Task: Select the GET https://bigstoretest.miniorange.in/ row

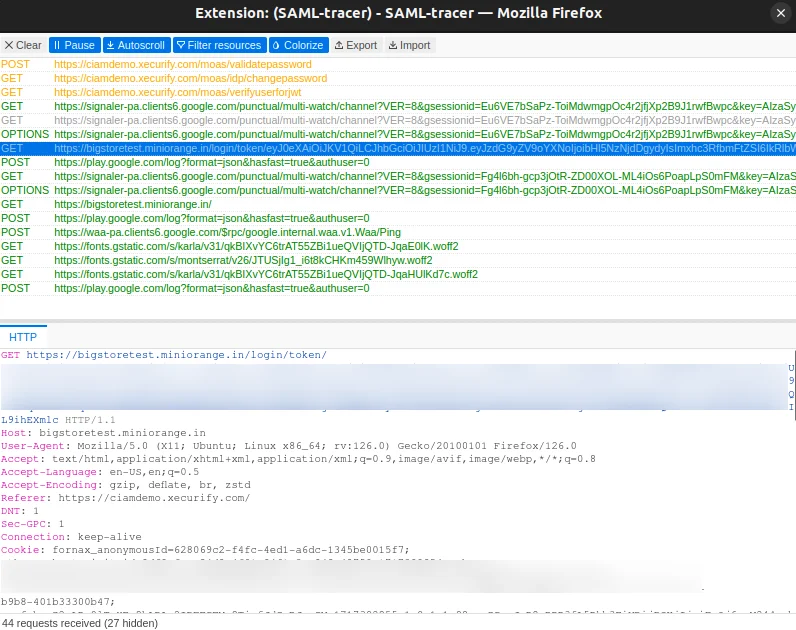Action: pos(398,204)
